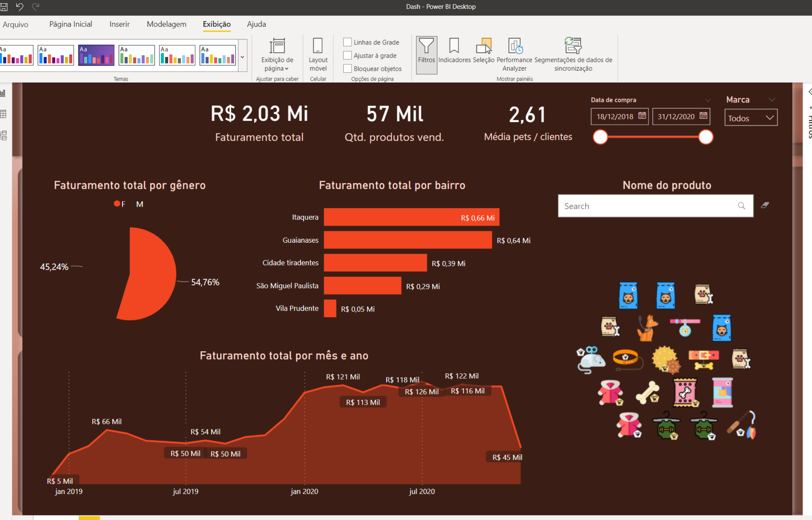Enable Linhas de Grade
The image size is (812, 520).
pos(348,42)
